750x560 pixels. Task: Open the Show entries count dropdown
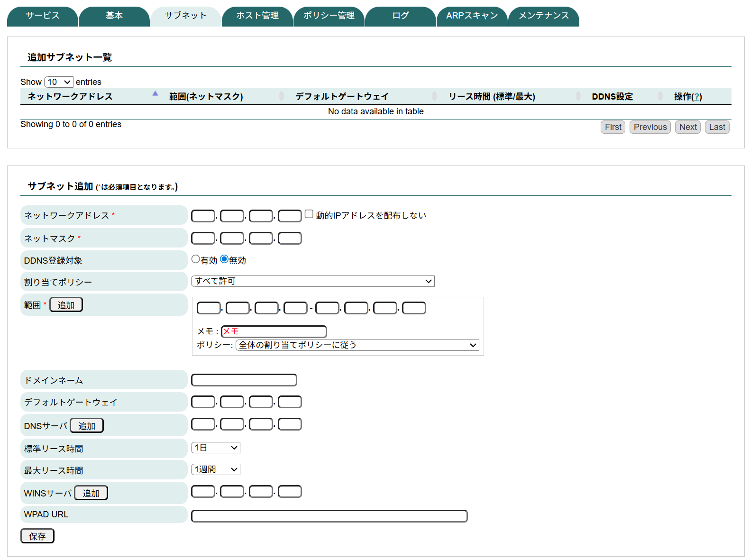pyautogui.click(x=59, y=82)
